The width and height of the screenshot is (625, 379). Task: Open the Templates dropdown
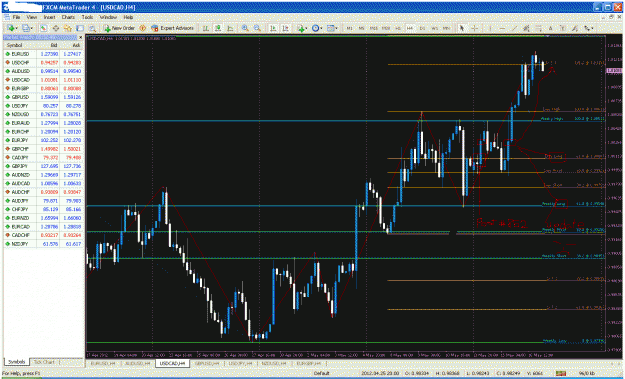click(332, 28)
